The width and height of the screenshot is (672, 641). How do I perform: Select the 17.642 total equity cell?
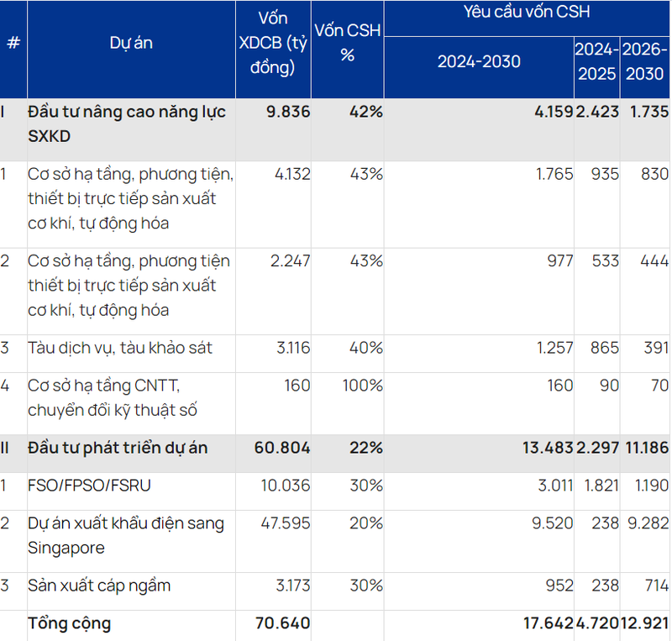click(x=547, y=623)
